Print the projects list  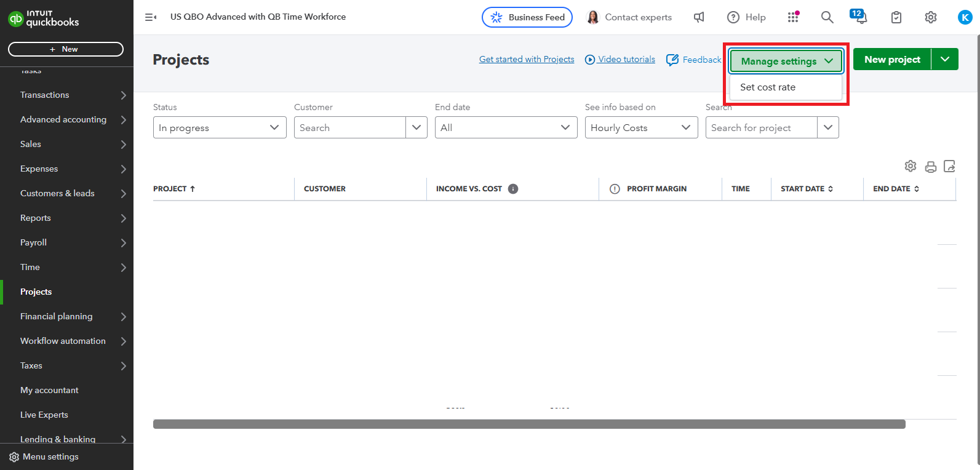click(x=931, y=167)
